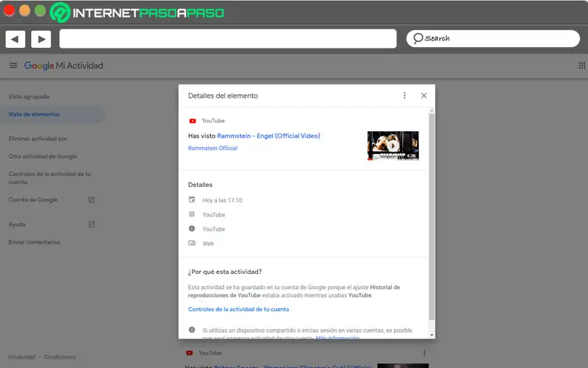The image size is (588, 368).
Task: Click the three-dot menu on the background YouTube item
Action: click(x=424, y=353)
